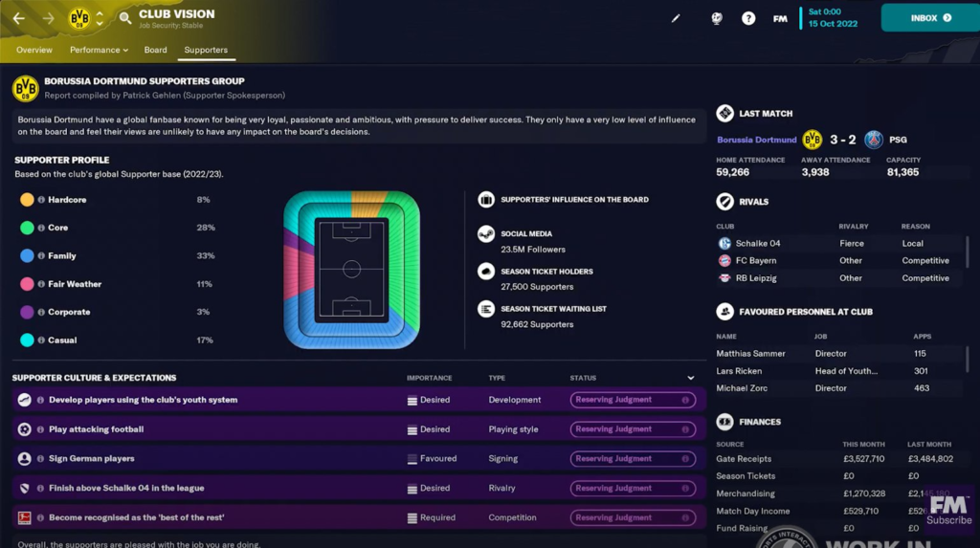Go back using the left arrow
Viewport: 980px width, 548px height.
(x=19, y=18)
